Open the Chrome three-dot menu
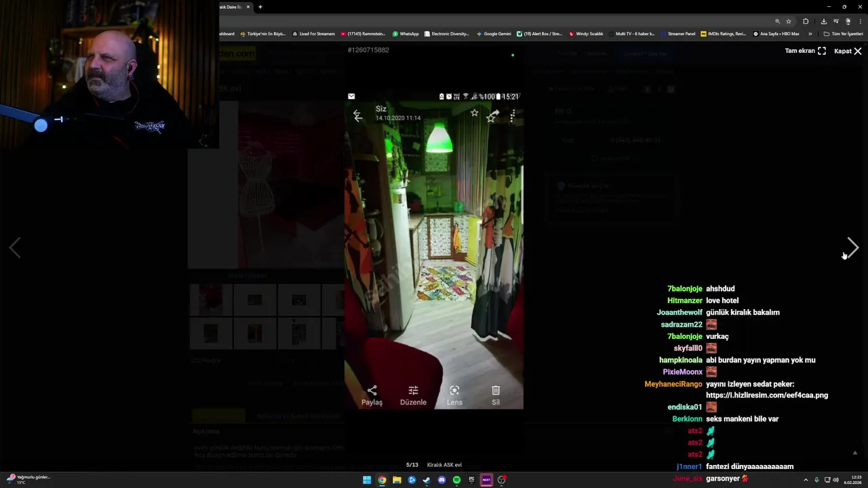868x488 pixels. (860, 21)
